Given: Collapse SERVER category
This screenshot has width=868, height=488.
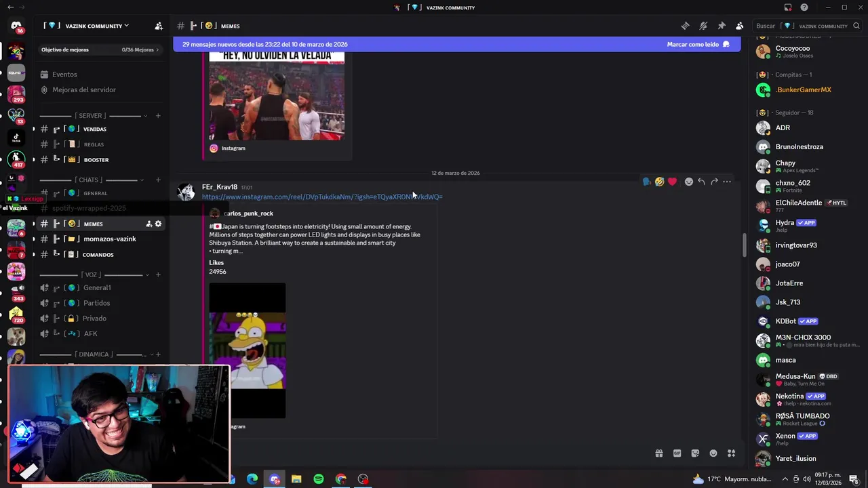Looking at the screenshot, I should 90,116.
